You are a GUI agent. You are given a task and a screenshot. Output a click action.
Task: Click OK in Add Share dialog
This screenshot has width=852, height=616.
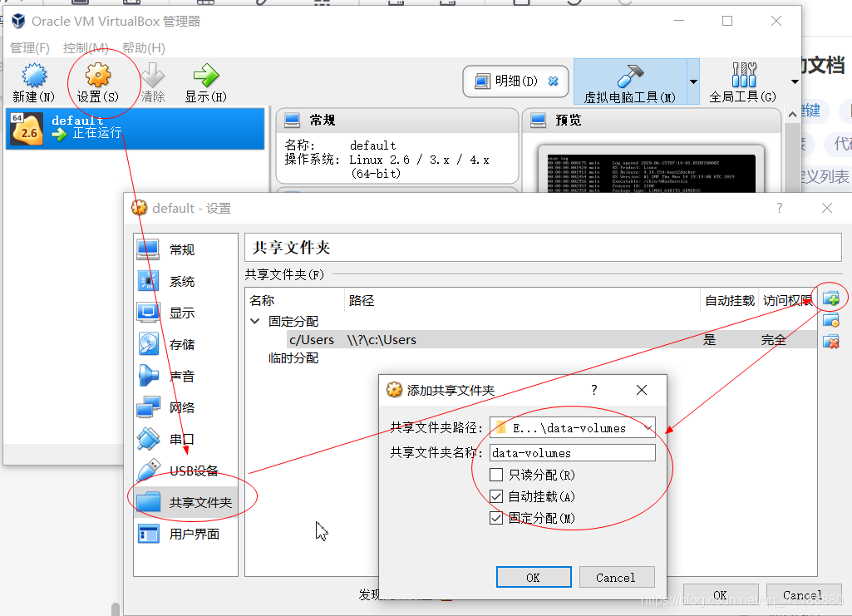534,578
